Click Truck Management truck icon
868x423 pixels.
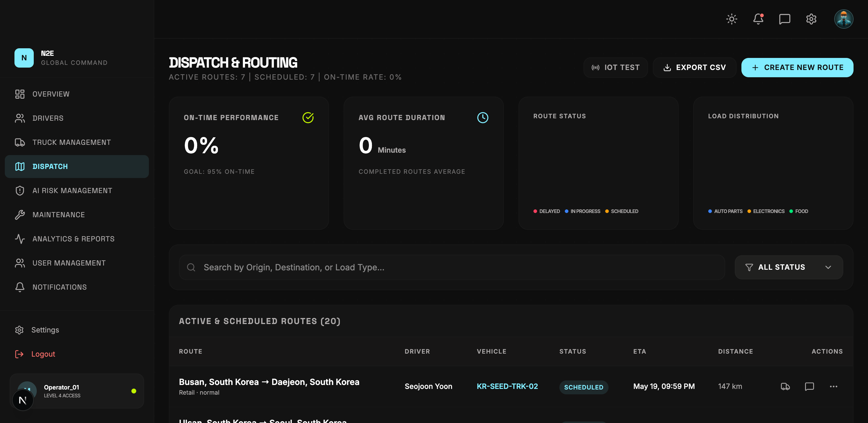20,142
